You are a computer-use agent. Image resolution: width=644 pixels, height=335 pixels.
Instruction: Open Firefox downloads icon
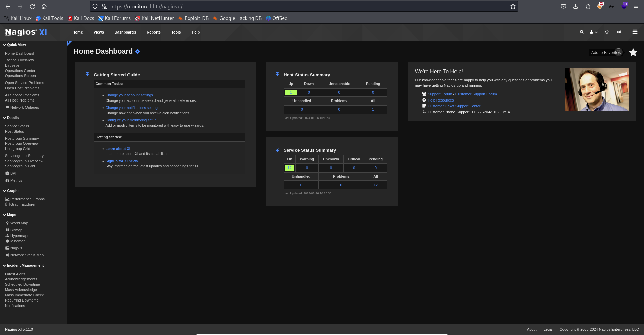coord(575,6)
